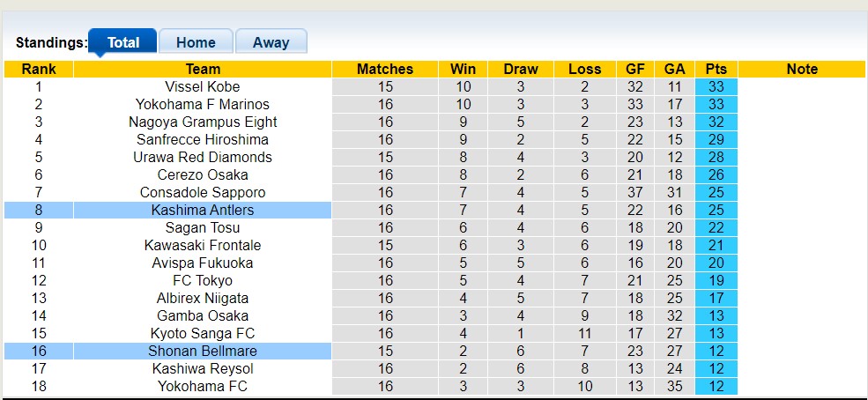This screenshot has width=868, height=400.
Task: Click the Win column header
Action: point(463,69)
